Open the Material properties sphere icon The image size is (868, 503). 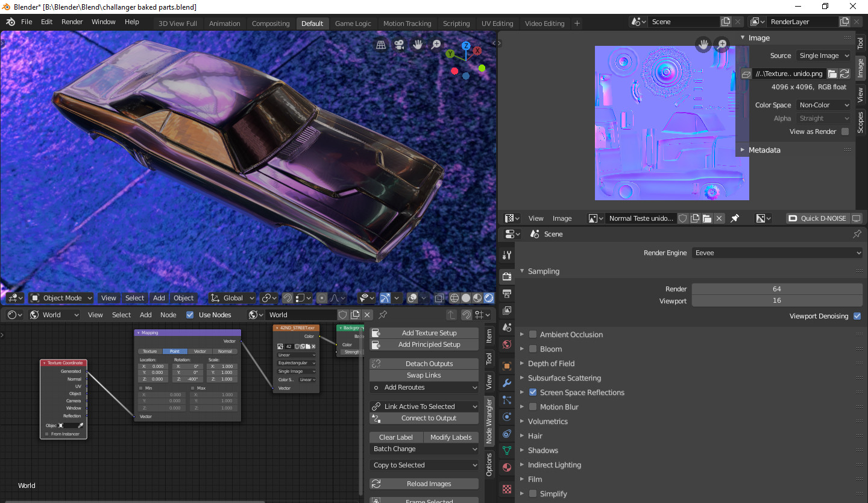click(507, 467)
